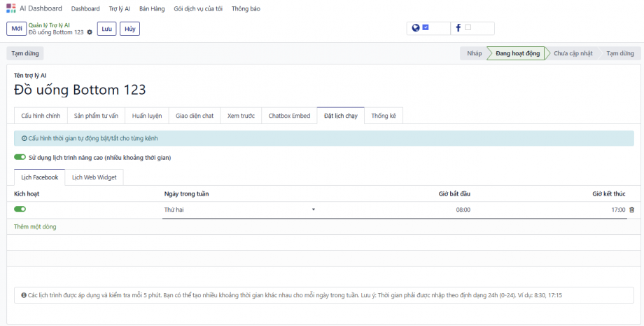Open the Thống kê tab
This screenshot has height=326, width=644.
[x=384, y=116]
